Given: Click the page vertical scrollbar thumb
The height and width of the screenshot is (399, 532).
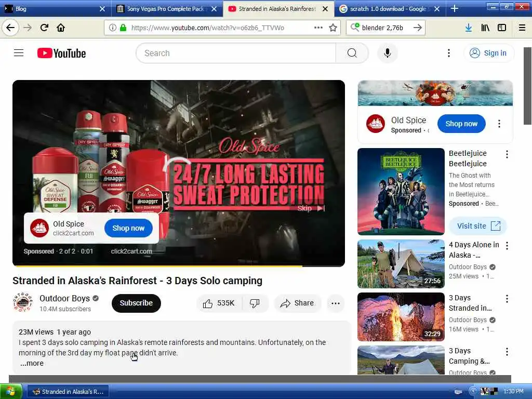Looking at the screenshot, I should [x=528, y=86].
